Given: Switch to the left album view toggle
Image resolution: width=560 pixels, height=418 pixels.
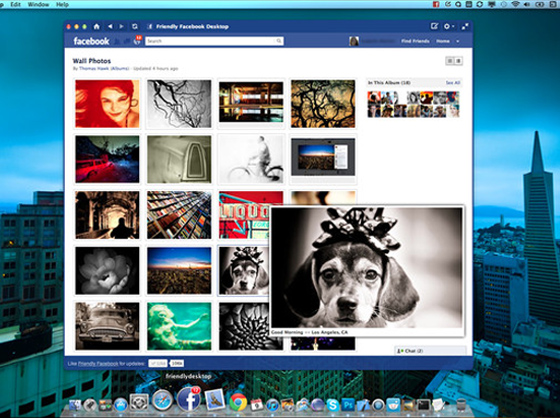Looking at the screenshot, I should (450, 61).
